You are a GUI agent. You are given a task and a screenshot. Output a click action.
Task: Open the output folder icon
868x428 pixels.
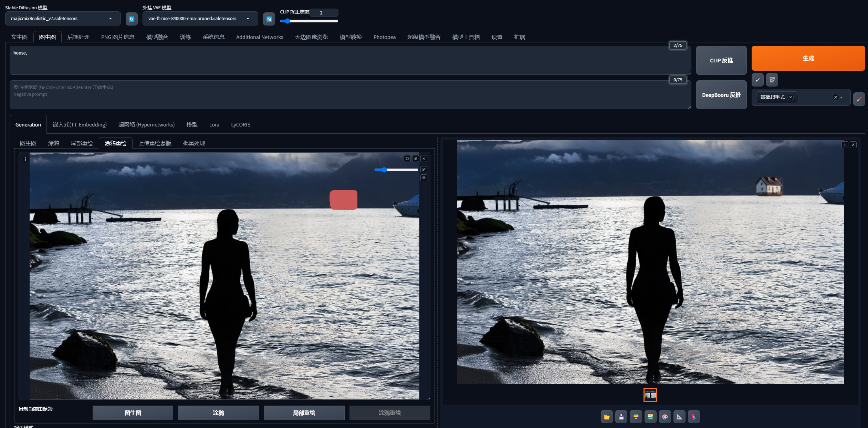pyautogui.click(x=607, y=417)
